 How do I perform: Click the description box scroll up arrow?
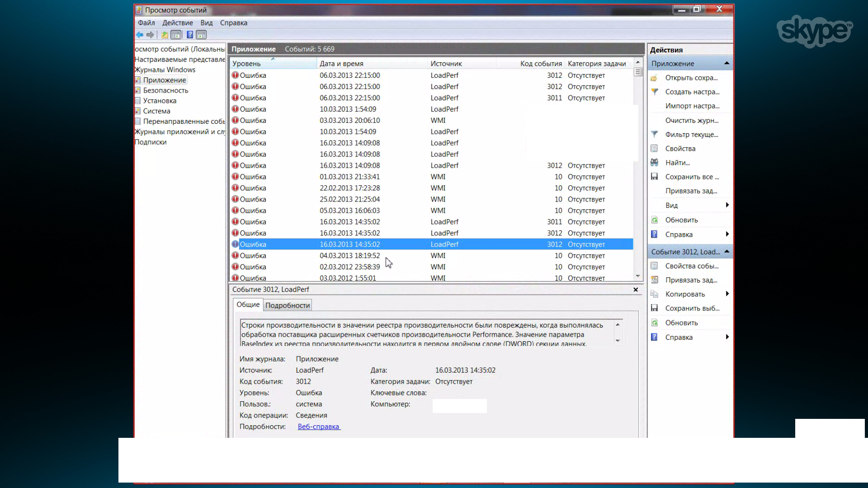click(618, 324)
